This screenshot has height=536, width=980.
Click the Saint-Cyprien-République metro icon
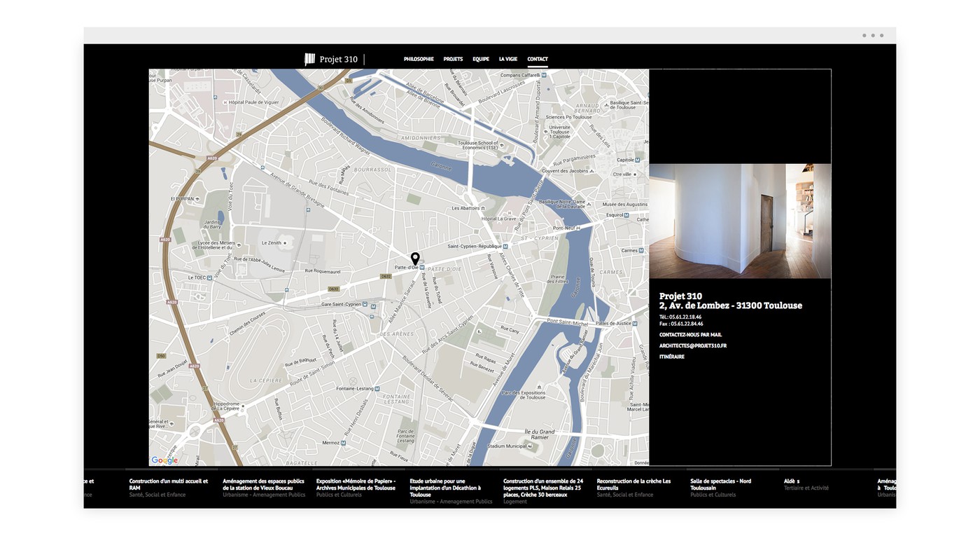coord(505,247)
